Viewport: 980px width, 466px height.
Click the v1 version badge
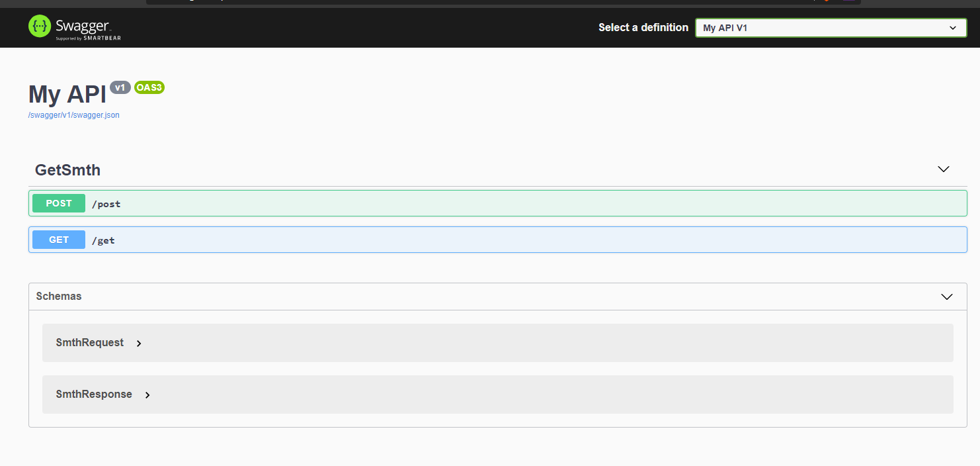pos(120,87)
